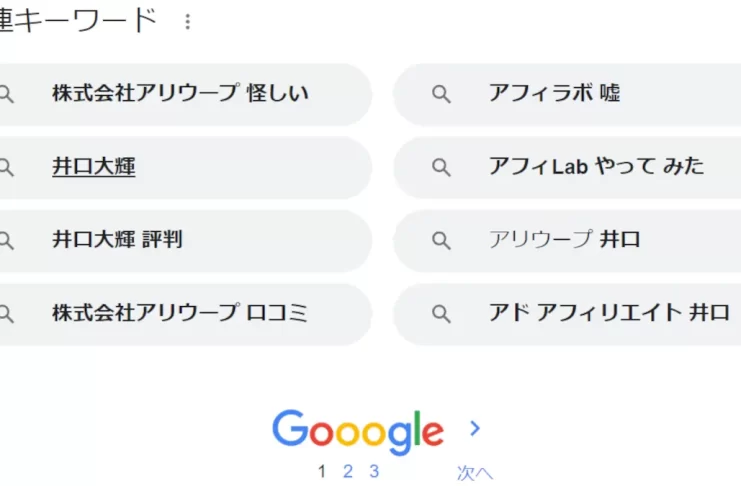Click the Google logo in pagination
This screenshot has width=741, height=486.
357,431
